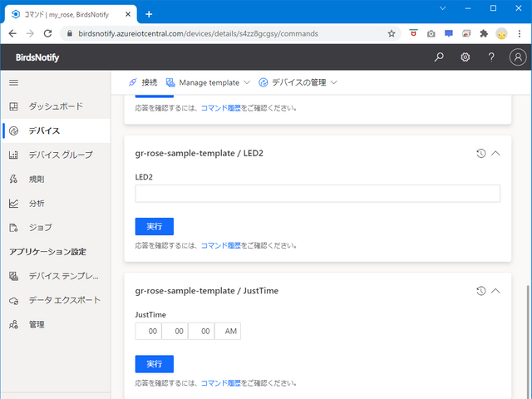
Task: Open the search magnifier in BirdsNotify header
Action: click(439, 57)
